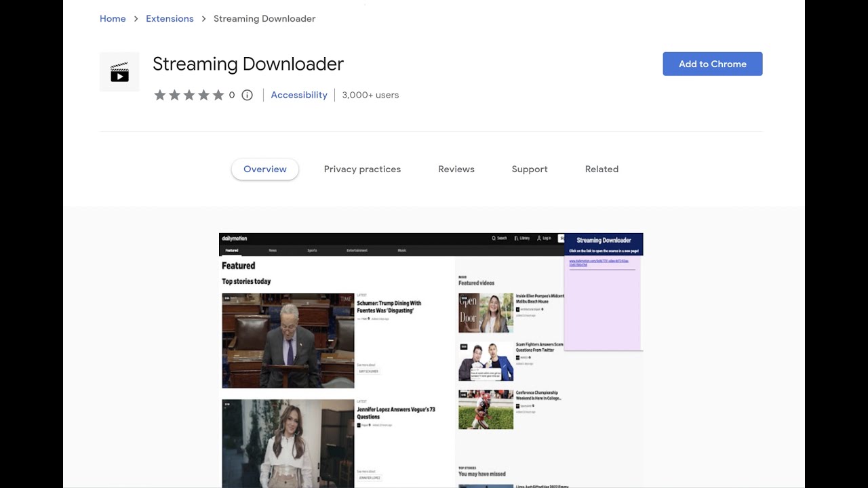The width and height of the screenshot is (868, 488).
Task: Click the Schumer video thumbnail
Action: [x=288, y=340]
